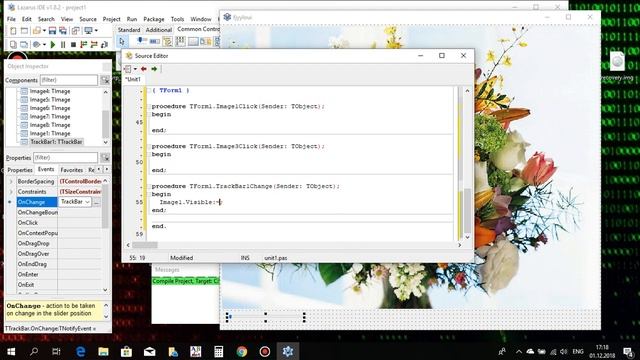
Task: Select the TTreeView component in palette
Action: (x=167, y=41)
